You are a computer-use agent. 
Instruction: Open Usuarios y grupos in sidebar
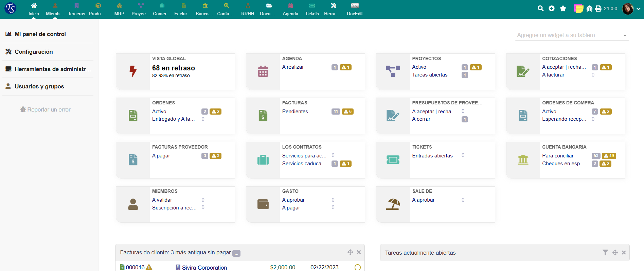click(x=39, y=86)
